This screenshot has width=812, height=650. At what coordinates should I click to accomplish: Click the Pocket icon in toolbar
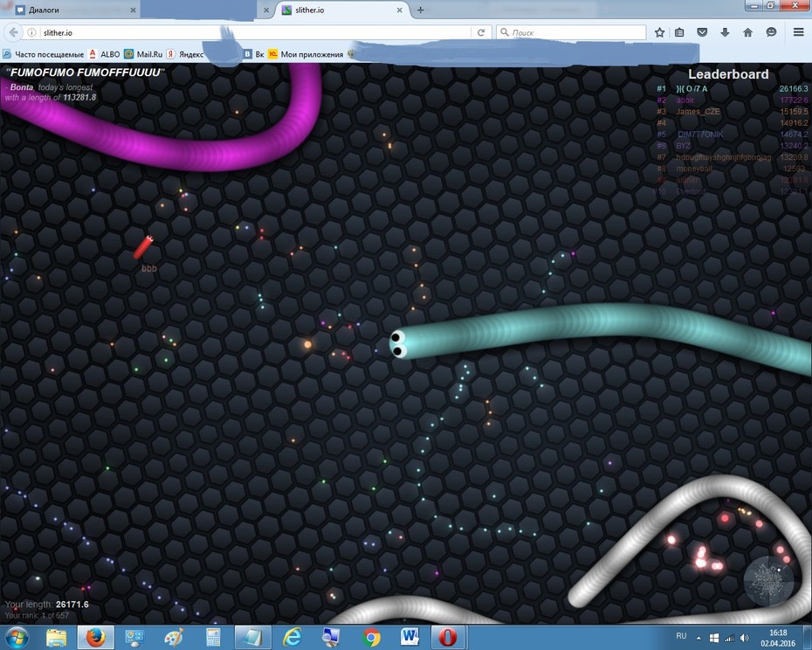pos(702,32)
